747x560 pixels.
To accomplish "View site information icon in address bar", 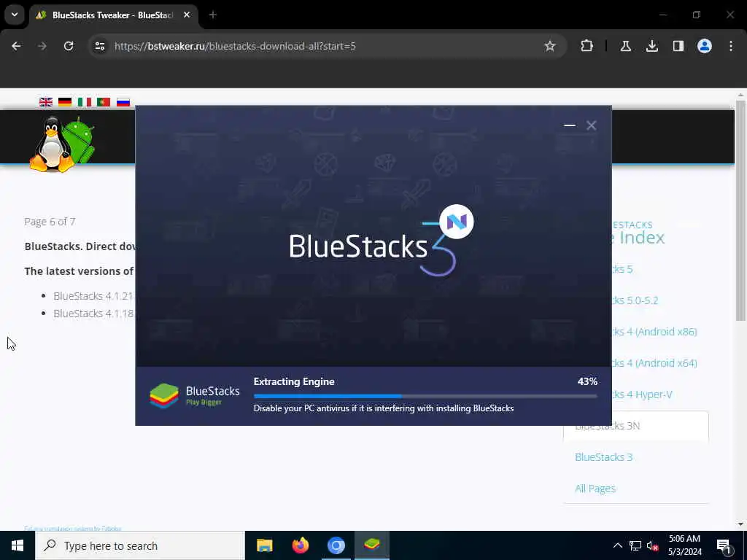I will click(99, 46).
